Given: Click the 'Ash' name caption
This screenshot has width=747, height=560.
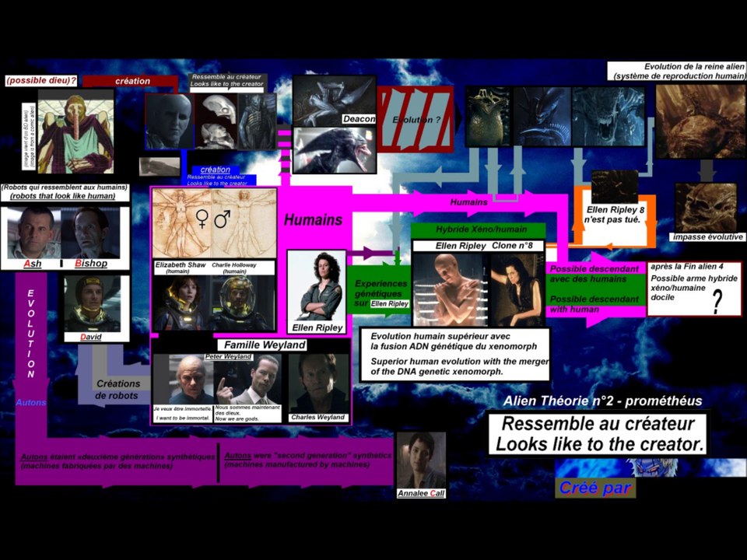Looking at the screenshot, I should click(x=32, y=264).
